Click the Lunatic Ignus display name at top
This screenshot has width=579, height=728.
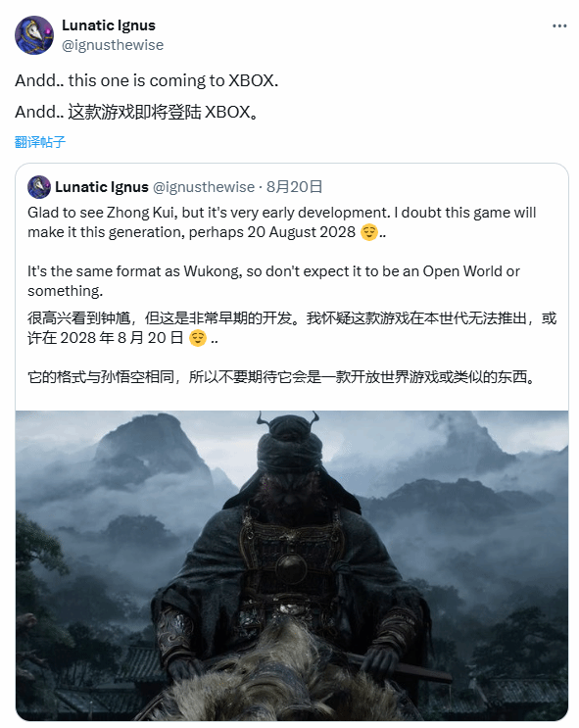coord(109,25)
